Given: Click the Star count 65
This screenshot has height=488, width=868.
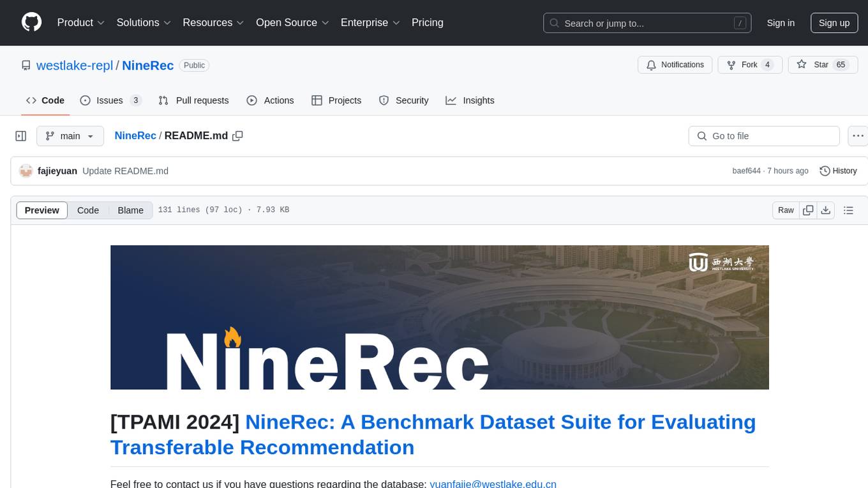Looking at the screenshot, I should point(841,65).
